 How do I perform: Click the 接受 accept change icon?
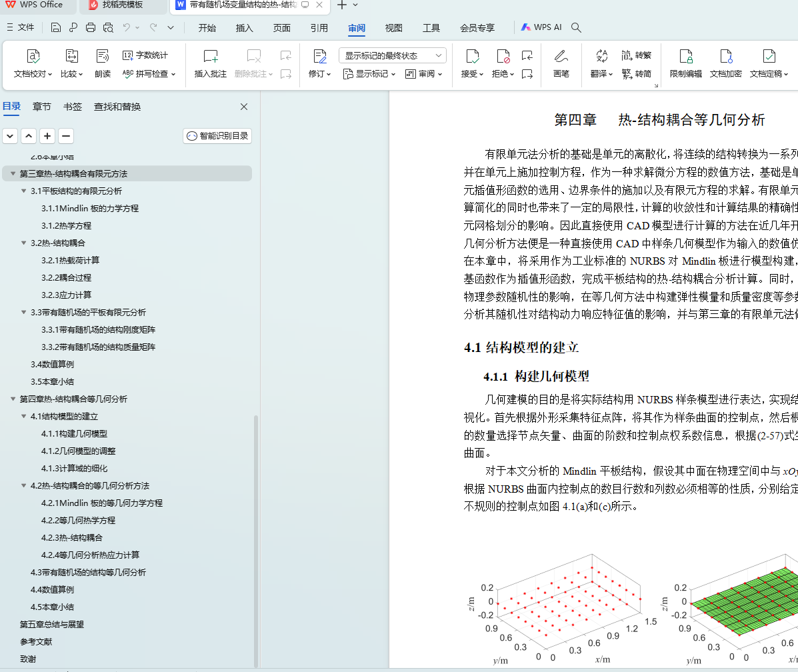[472, 56]
